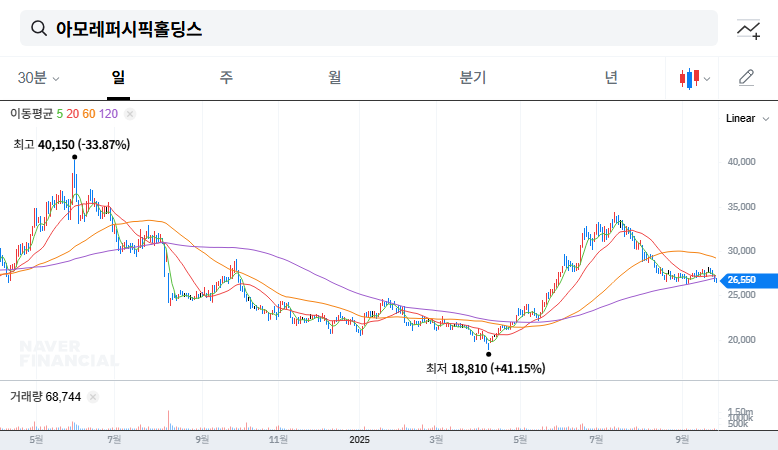Click the 30,000 price axis label
Viewport: 778px width, 450px height.
tap(741, 251)
